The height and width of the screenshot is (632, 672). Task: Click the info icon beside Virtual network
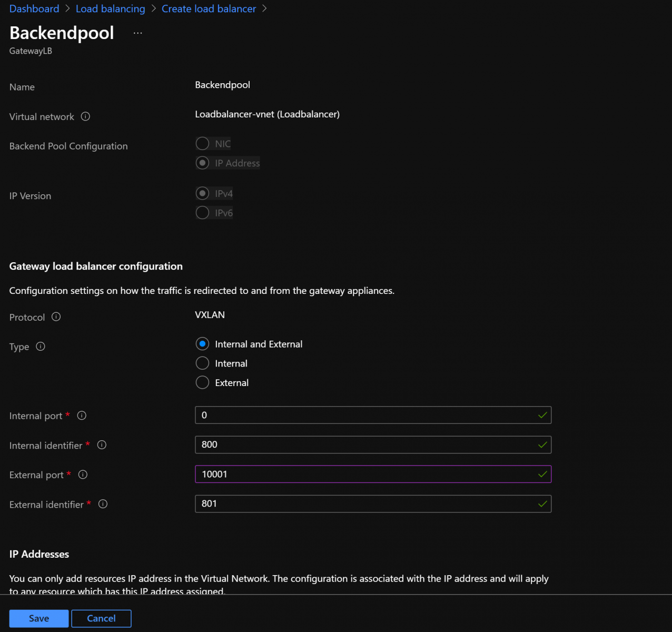point(85,116)
